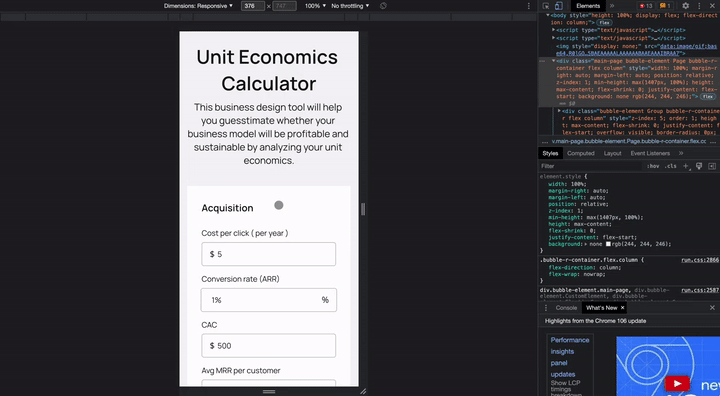Screen dimensions: 720x396
Task: Open the DevTools settings gear
Action: 686,6
